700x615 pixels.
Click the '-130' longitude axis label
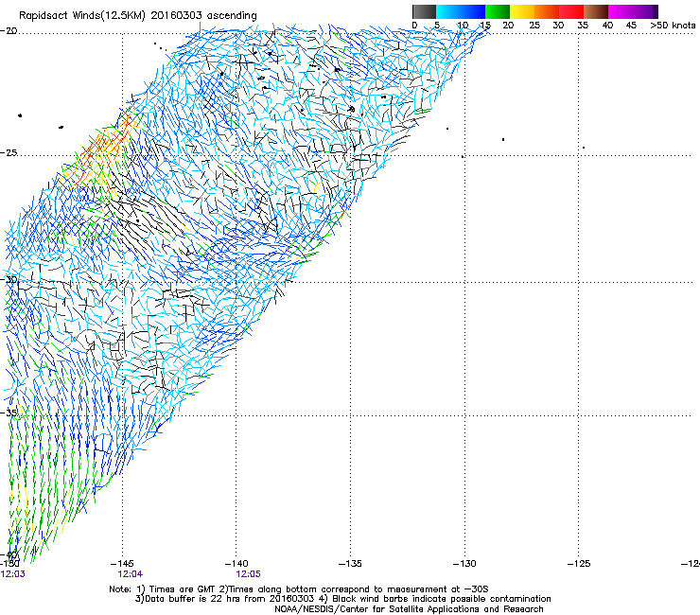464,564
